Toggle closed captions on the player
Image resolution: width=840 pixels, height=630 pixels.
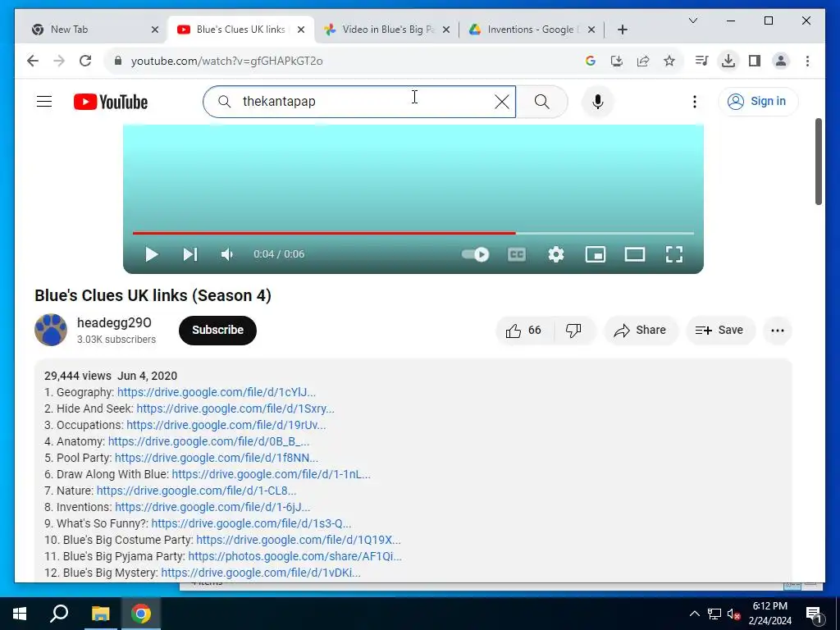(x=517, y=254)
